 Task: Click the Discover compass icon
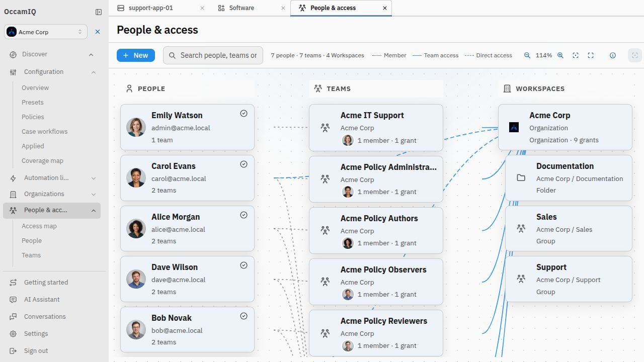[13, 54]
